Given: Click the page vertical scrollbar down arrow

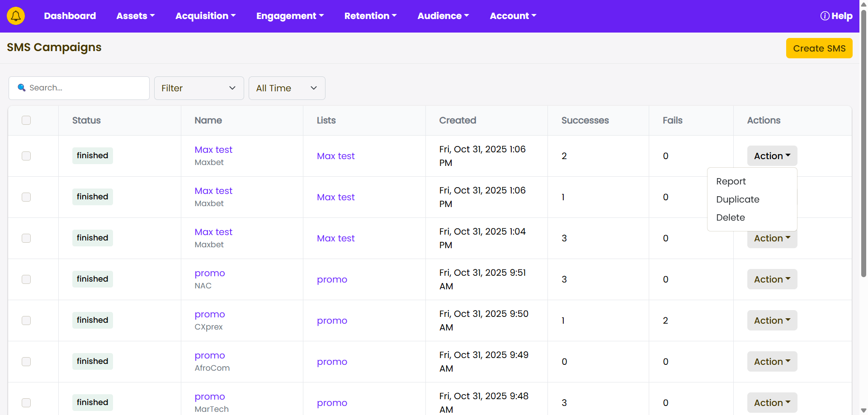Looking at the screenshot, I should pos(863,410).
